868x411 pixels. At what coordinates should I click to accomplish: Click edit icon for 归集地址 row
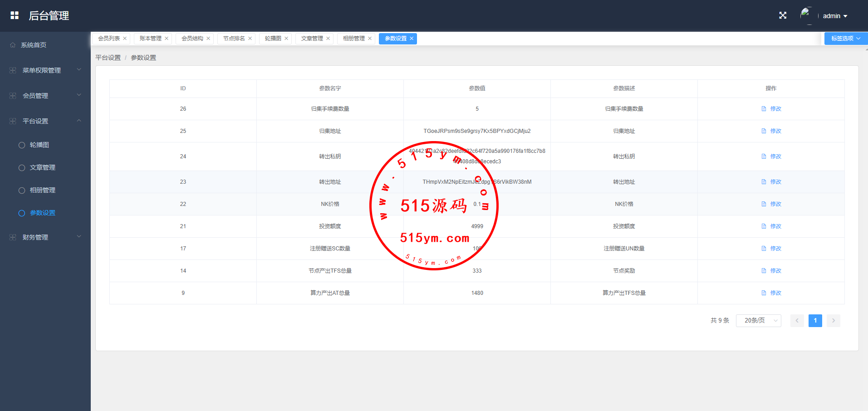tap(764, 131)
